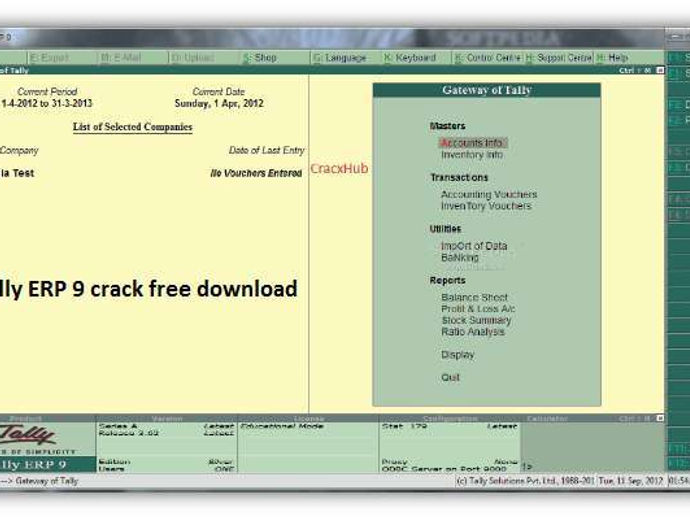Image resolution: width=690 pixels, height=518 pixels.
Task: Choose Import of Data utility
Action: pos(474,246)
